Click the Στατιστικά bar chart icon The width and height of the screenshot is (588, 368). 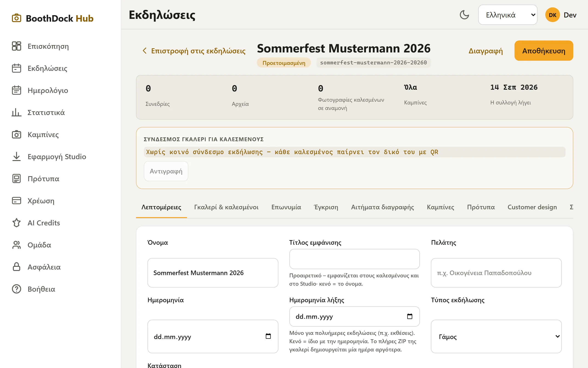(x=17, y=112)
